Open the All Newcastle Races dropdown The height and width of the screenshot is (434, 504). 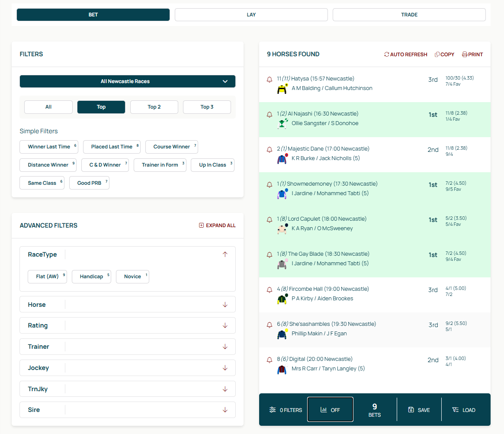pyautogui.click(x=127, y=81)
